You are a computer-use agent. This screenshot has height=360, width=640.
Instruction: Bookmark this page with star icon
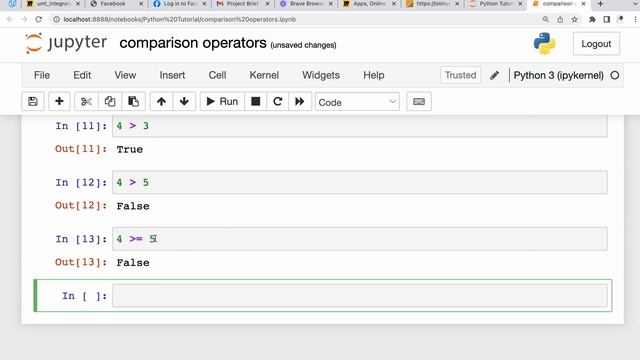pos(574,19)
